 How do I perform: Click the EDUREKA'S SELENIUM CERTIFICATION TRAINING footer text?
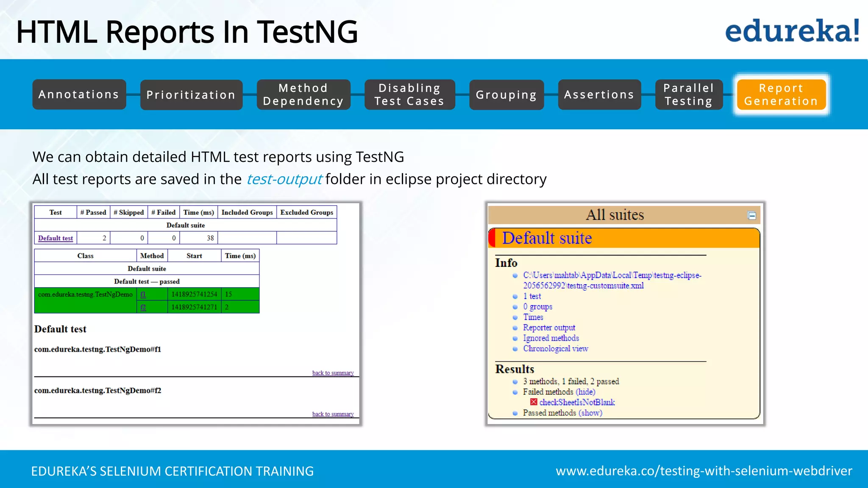tap(172, 471)
